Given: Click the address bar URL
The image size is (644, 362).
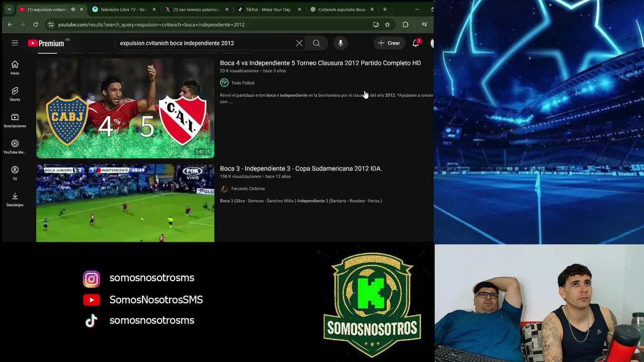Looking at the screenshot, I should click(x=151, y=24).
